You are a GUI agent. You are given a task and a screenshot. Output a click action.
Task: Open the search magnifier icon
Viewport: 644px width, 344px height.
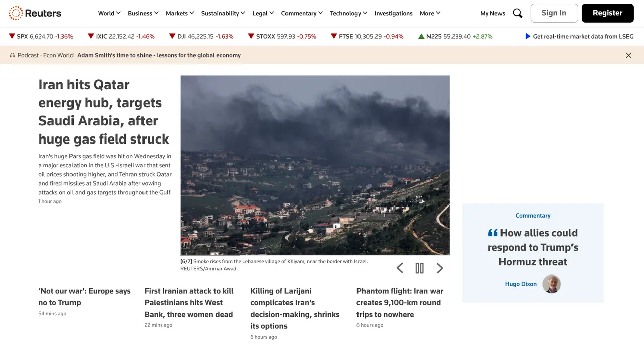coord(517,13)
